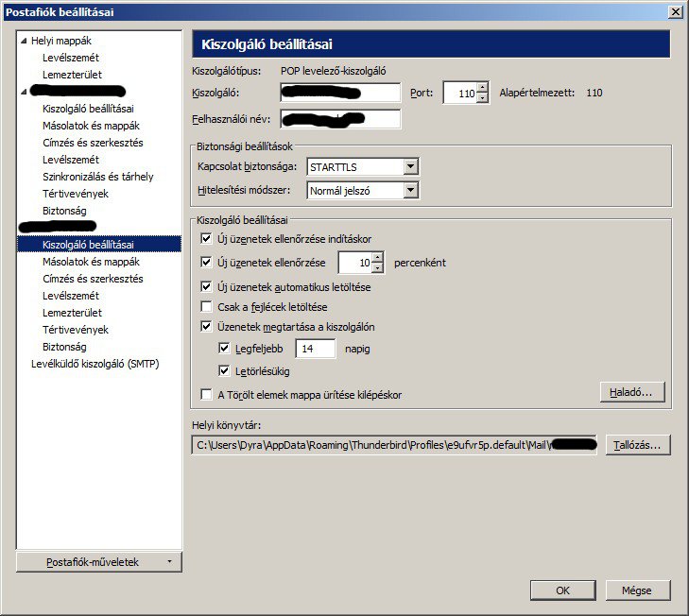This screenshot has height=616, width=689.
Task: Select highlighted Kiszolgáló beállításai item
Action: click(x=99, y=245)
